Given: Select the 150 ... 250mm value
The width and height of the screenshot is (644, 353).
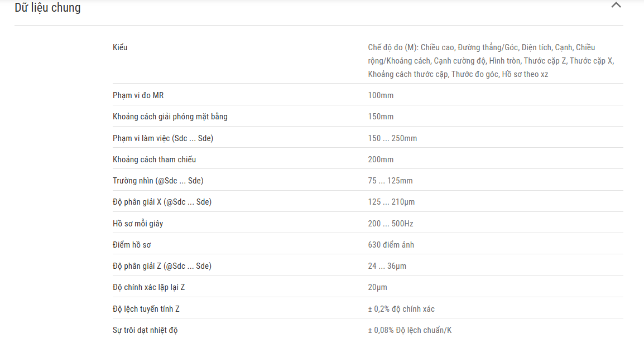Looking at the screenshot, I should pyautogui.click(x=392, y=138).
